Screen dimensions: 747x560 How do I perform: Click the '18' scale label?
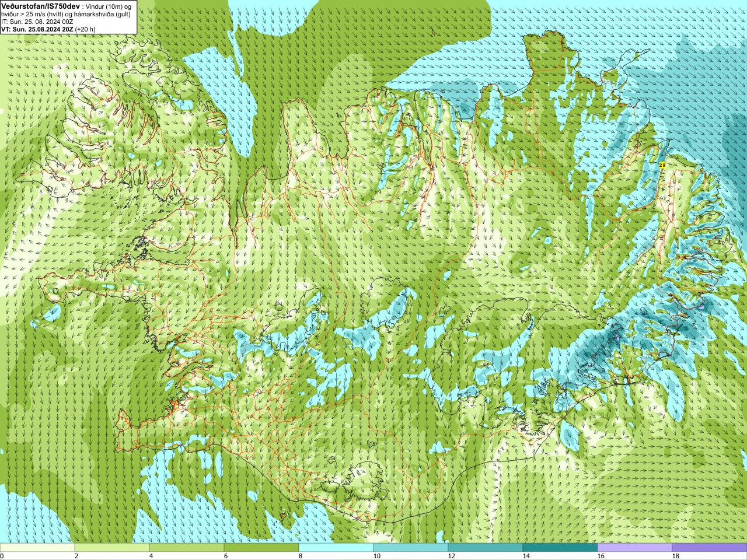pyautogui.click(x=676, y=556)
